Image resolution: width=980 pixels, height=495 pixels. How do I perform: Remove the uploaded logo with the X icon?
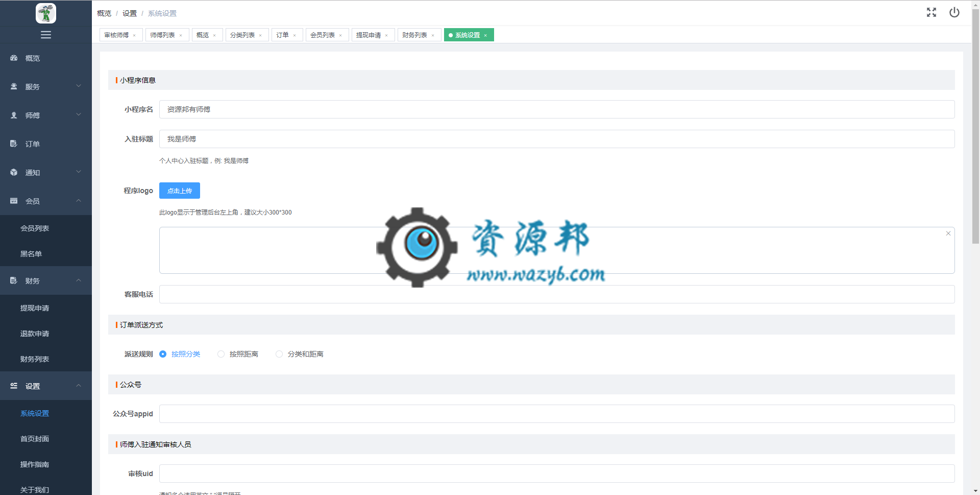click(948, 233)
